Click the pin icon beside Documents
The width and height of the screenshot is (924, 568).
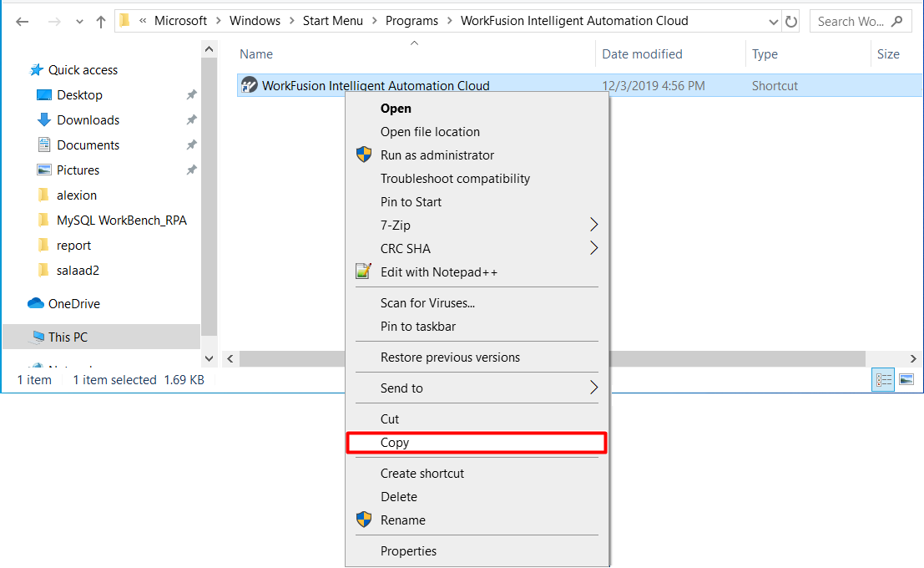point(191,145)
